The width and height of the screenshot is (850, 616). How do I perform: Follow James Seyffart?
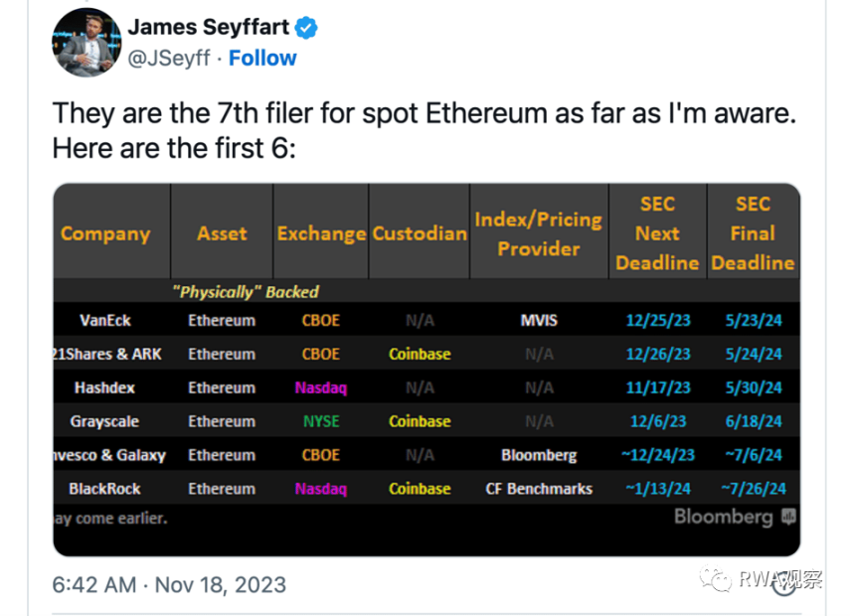262,59
